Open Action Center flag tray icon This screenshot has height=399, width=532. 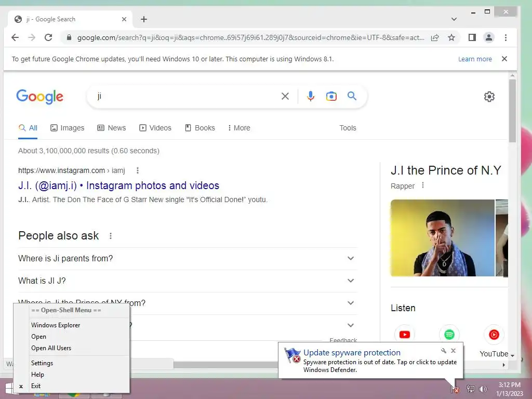tap(455, 389)
